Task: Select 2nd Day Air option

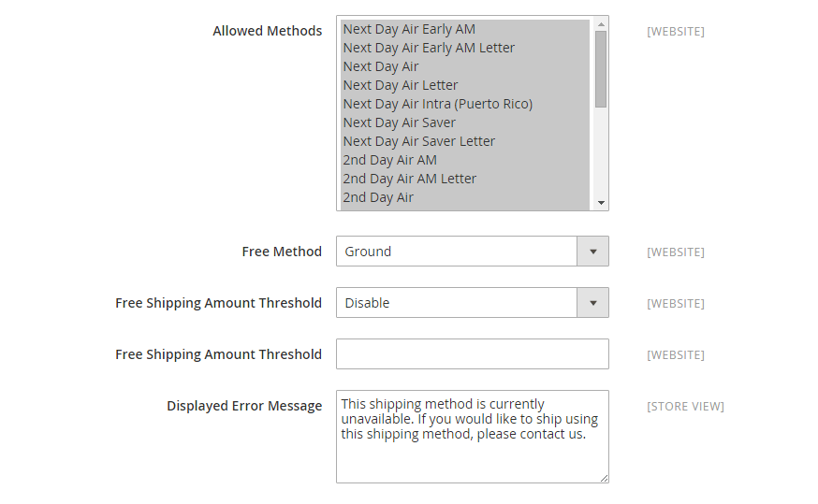Action: (x=378, y=197)
